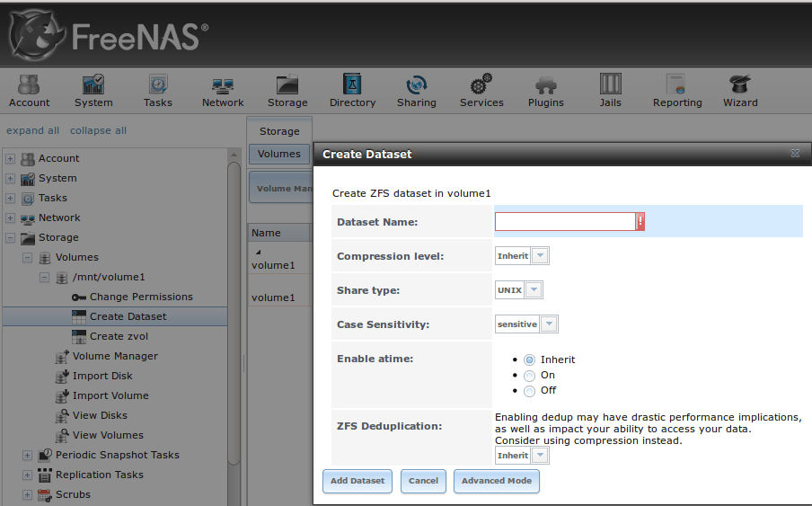
Task: Switch to Advanced Mode
Action: (x=497, y=481)
